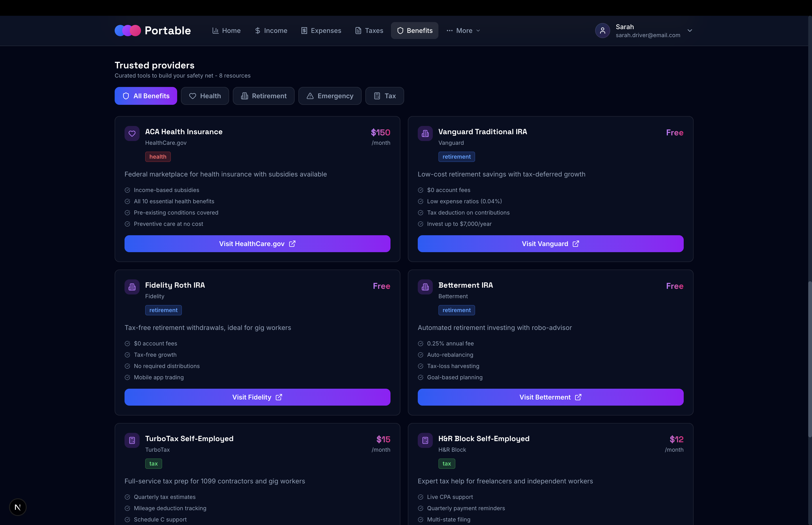This screenshot has width=812, height=525.
Task: Filter providers by Retirement category
Action: pyautogui.click(x=263, y=96)
